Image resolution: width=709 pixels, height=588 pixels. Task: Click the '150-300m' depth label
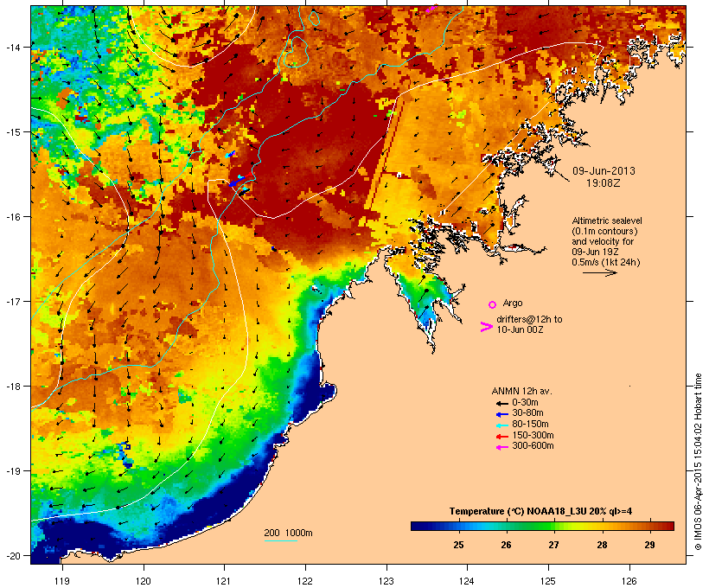(x=533, y=435)
